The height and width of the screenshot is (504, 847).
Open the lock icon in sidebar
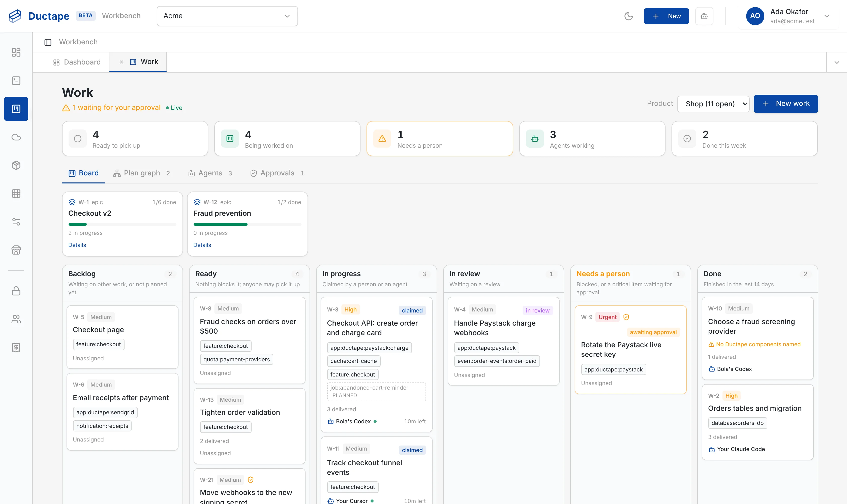[16, 291]
